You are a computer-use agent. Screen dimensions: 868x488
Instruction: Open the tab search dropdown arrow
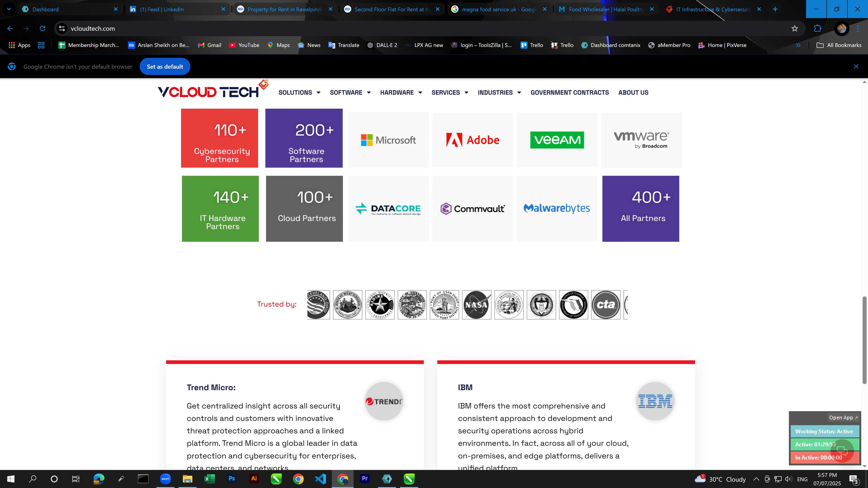(9, 9)
